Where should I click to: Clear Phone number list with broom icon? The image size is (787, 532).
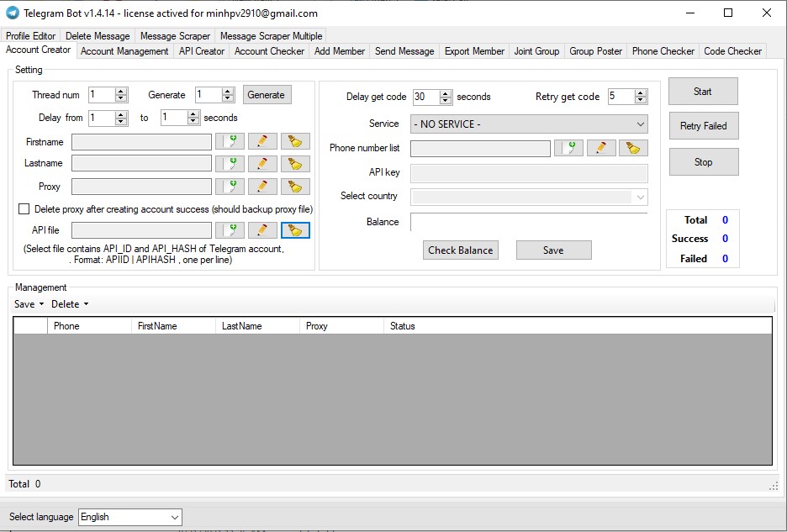pos(633,148)
